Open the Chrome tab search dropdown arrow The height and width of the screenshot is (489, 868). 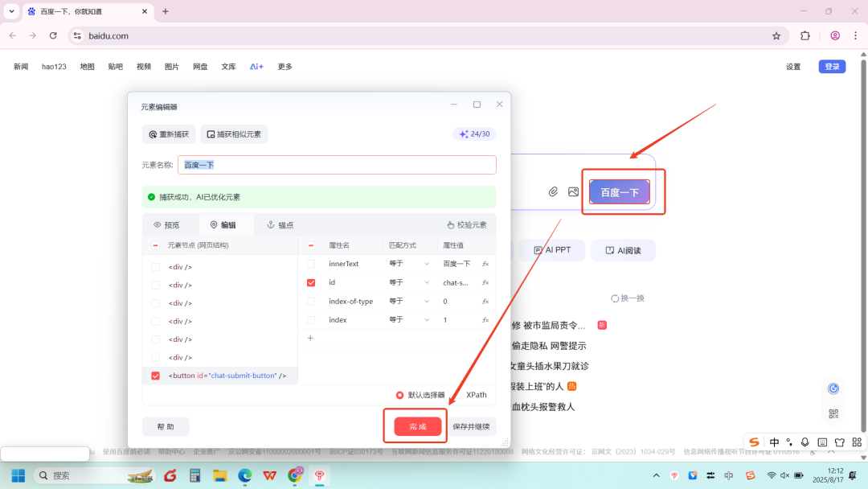click(x=11, y=11)
